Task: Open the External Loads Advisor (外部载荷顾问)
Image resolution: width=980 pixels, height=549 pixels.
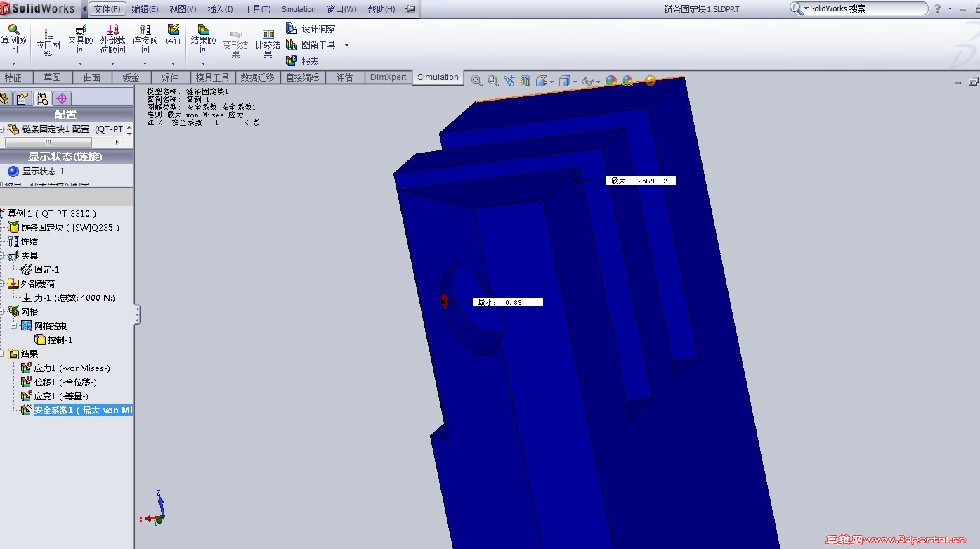Action: [112, 39]
